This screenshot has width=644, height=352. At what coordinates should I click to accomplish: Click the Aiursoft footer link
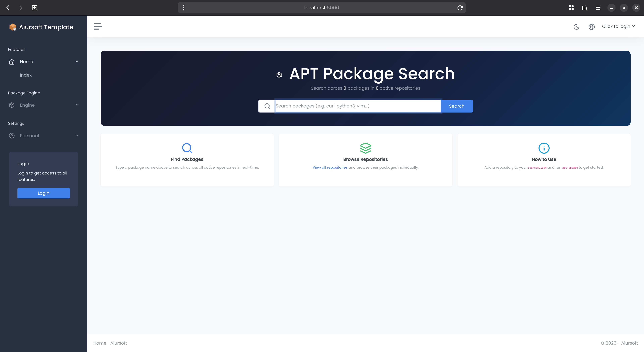[x=119, y=343]
